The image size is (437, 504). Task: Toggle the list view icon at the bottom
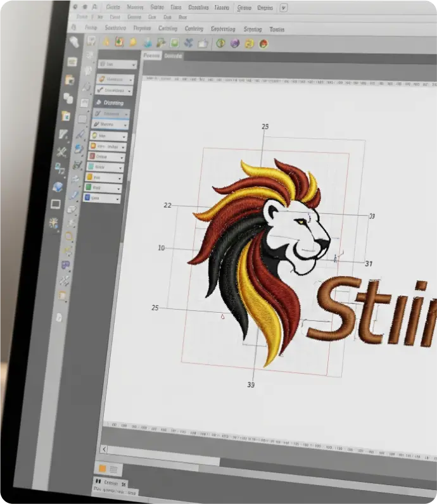pos(113,469)
